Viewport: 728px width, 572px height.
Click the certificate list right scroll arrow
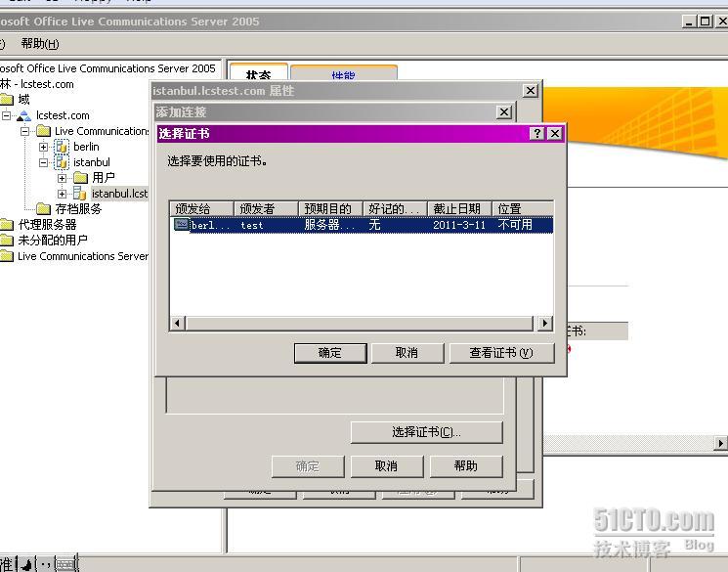point(545,323)
